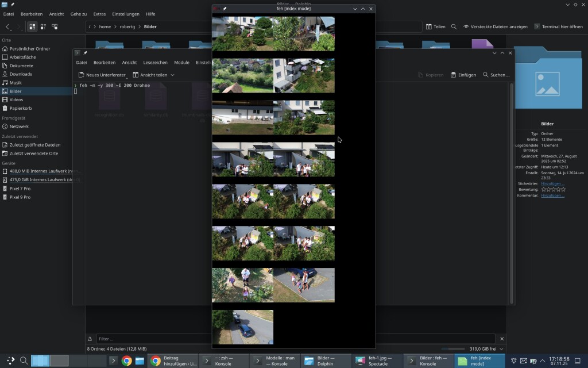Launch Chrome from the taskbar
This screenshot has height=368, width=588.
pyautogui.click(x=127, y=361)
